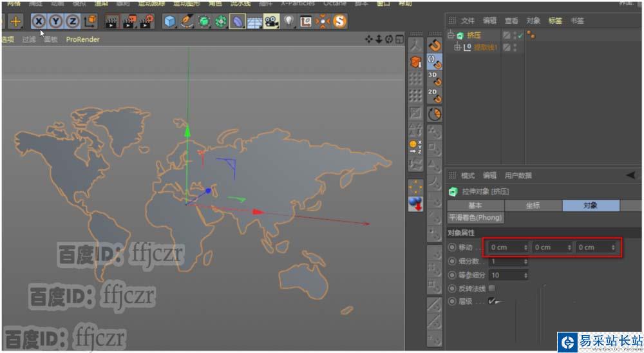Viewport: 644px width, 353px height.
Task: Select the orange cross tool
Action: coord(15,21)
